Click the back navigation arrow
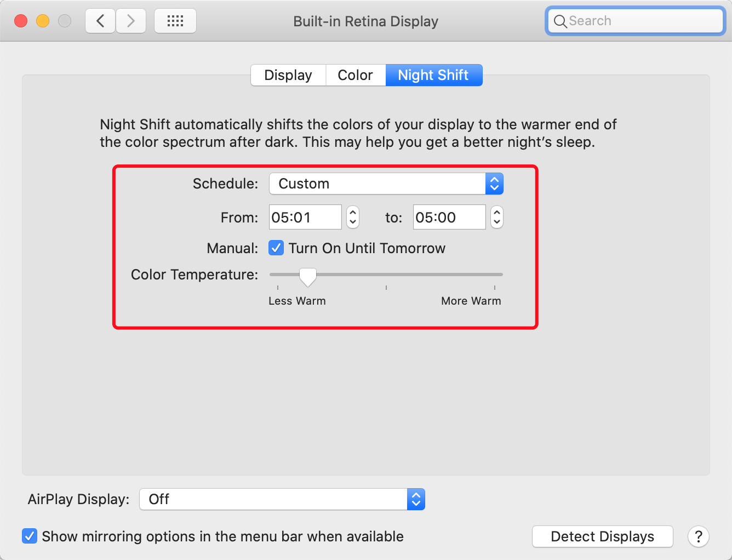Viewport: 732px width, 560px height. (x=100, y=21)
